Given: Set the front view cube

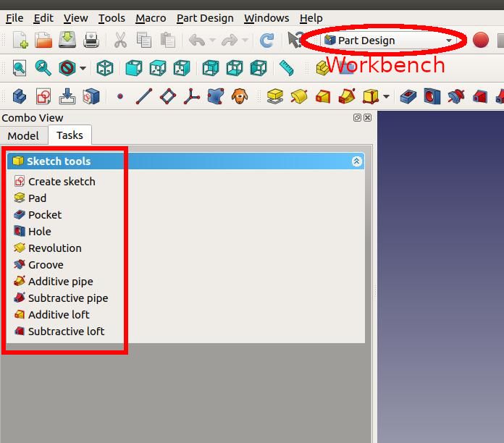Looking at the screenshot, I should (134, 68).
